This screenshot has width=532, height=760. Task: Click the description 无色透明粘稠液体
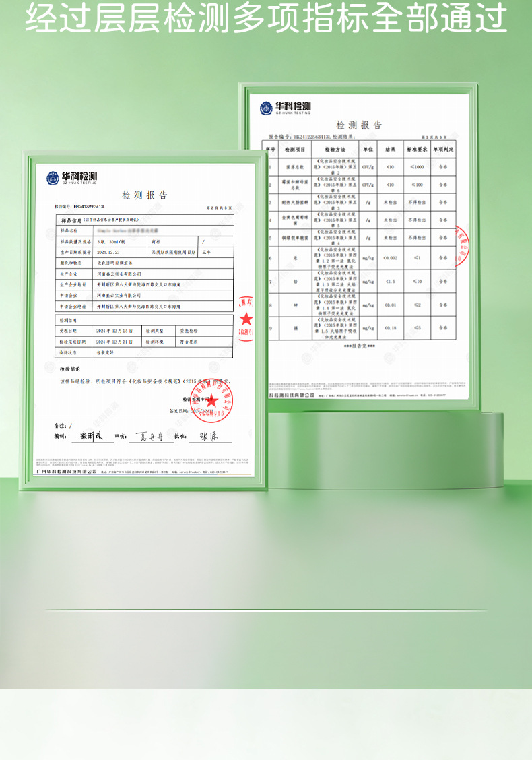(114, 263)
